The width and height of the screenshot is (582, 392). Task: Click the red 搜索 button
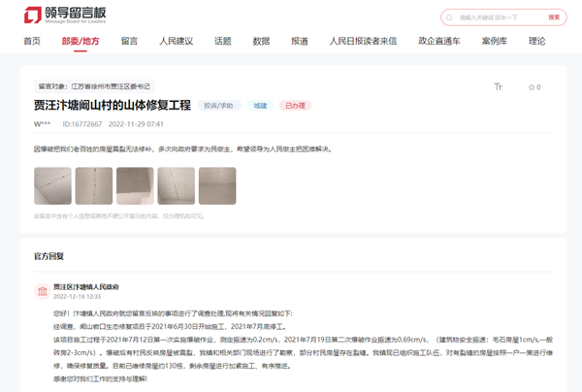pyautogui.click(x=554, y=17)
